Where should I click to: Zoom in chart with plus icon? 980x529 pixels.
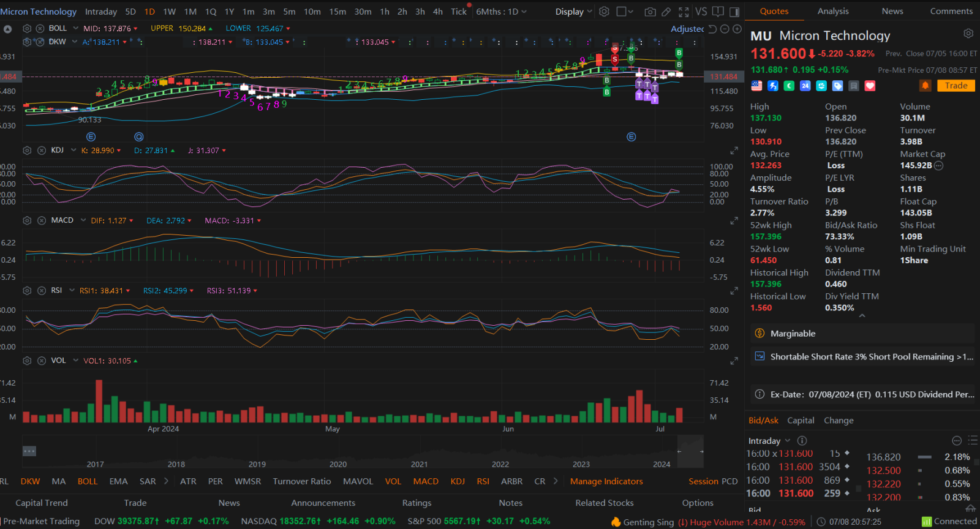737,29
